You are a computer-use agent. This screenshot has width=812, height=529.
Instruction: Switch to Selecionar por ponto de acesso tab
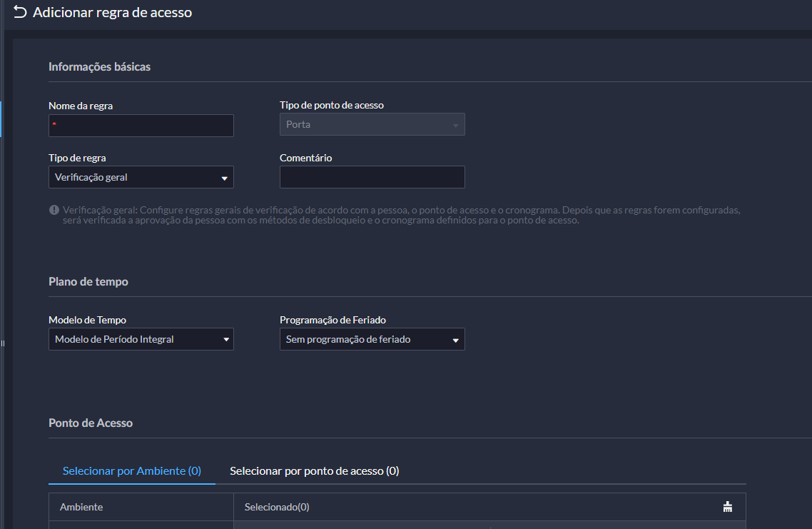pos(315,471)
